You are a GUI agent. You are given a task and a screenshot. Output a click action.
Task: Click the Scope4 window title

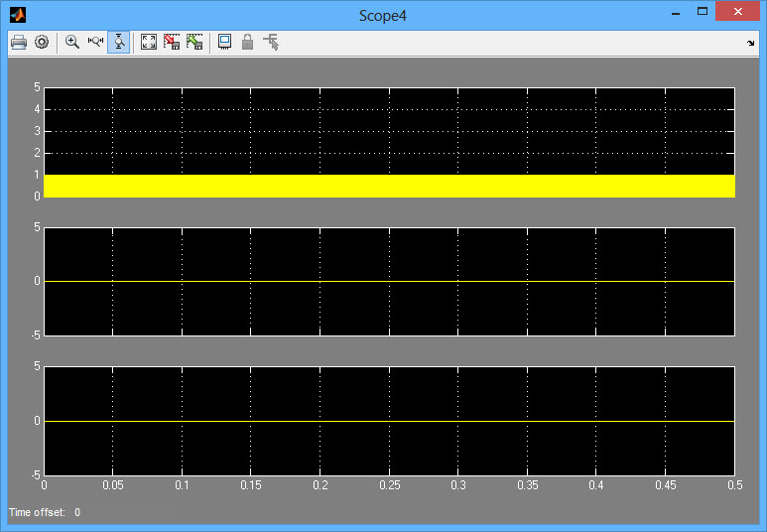pyautogui.click(x=383, y=16)
